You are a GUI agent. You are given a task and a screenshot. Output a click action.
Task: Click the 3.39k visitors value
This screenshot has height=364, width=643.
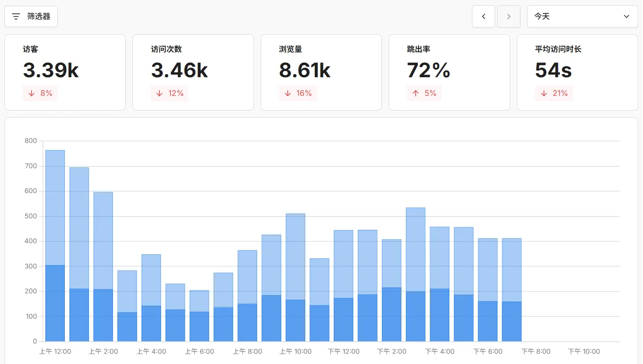(x=51, y=70)
